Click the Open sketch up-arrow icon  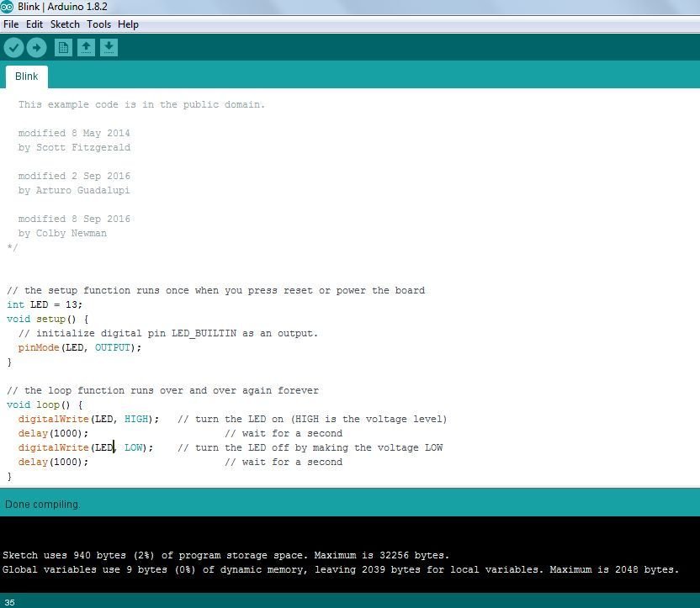point(86,47)
